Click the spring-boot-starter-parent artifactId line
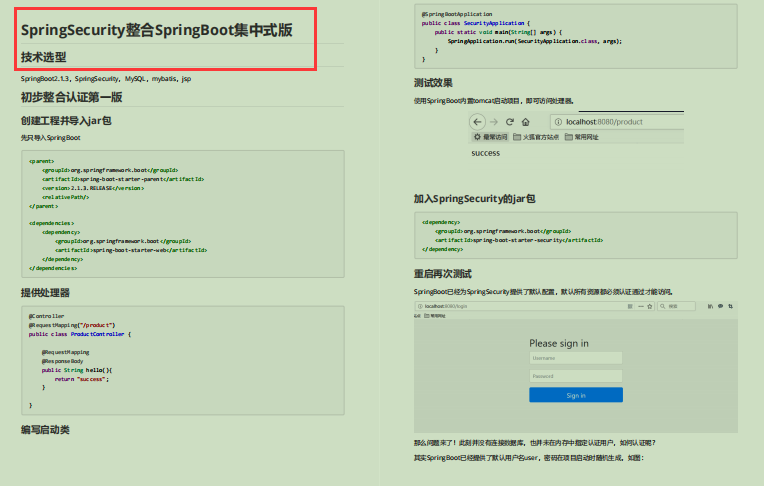This screenshot has height=486, width=764. [123, 179]
